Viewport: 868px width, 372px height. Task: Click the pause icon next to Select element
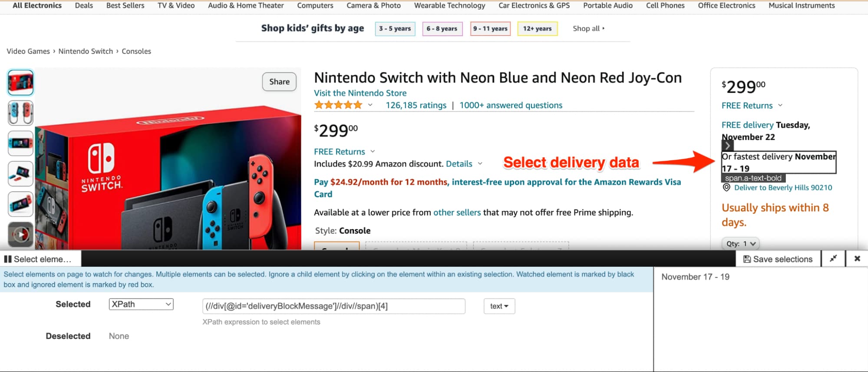tap(7, 259)
